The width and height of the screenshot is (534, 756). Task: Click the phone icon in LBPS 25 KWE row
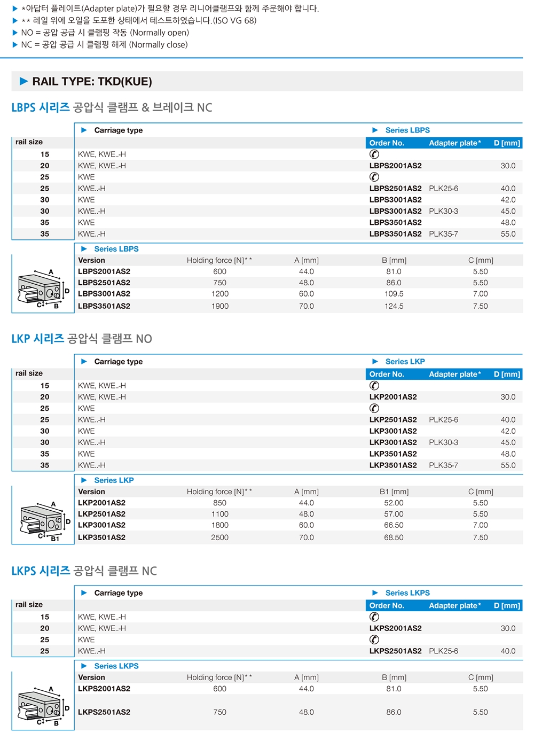[374, 177]
